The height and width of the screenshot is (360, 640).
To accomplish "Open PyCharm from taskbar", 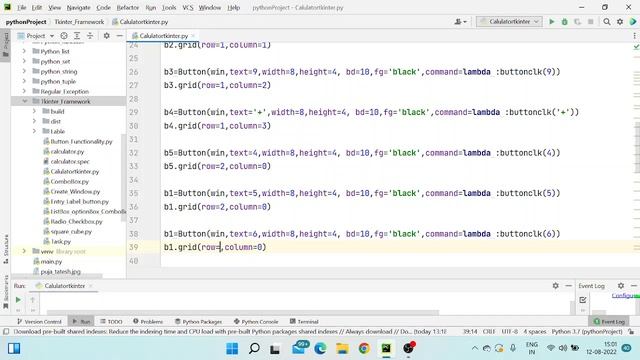I will (386, 349).
